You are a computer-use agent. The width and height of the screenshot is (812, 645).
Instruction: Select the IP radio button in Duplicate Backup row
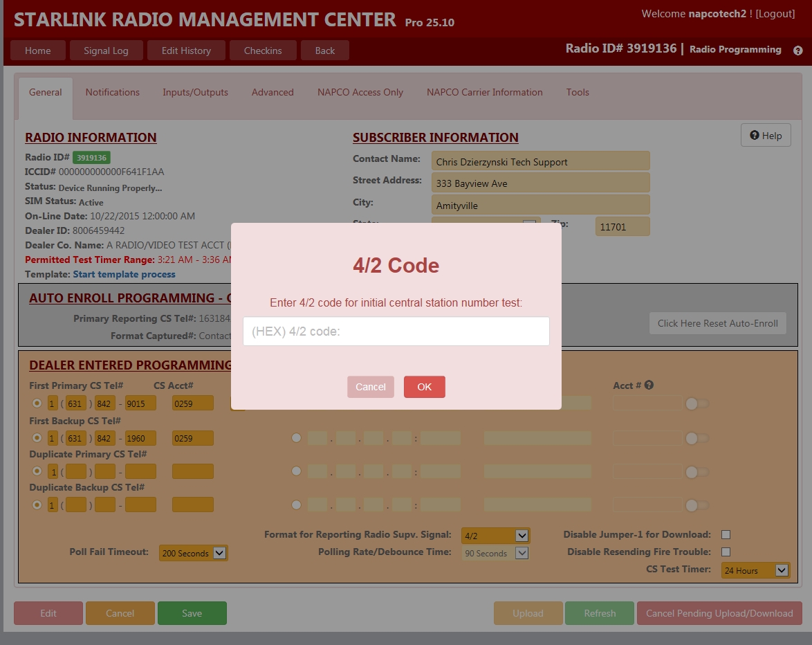[296, 505]
